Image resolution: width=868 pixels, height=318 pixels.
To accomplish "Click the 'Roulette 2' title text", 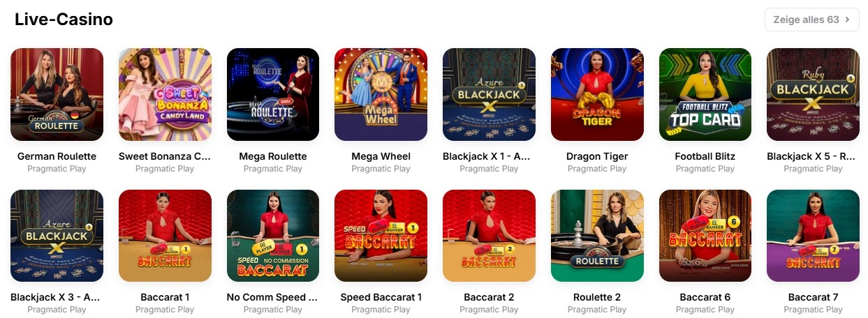I will tap(597, 297).
